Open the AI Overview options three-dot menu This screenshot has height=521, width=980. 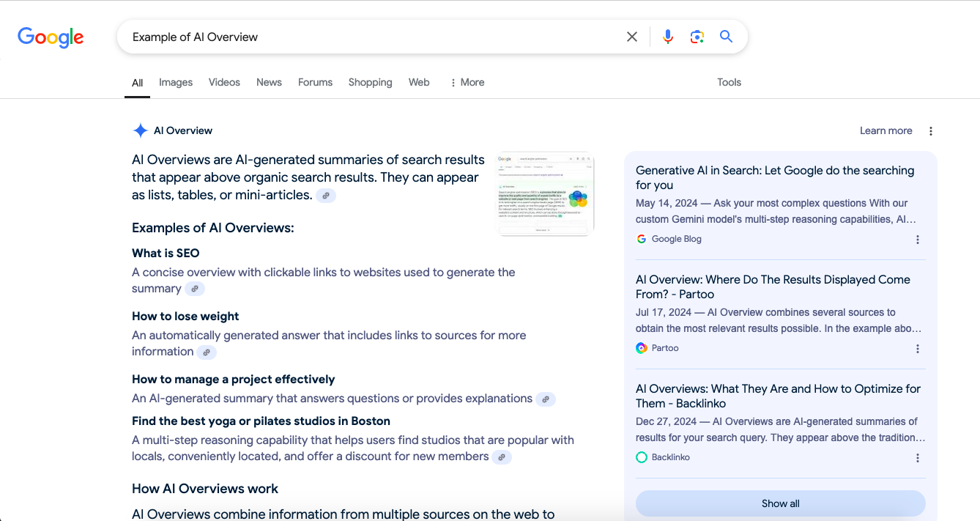(x=930, y=130)
